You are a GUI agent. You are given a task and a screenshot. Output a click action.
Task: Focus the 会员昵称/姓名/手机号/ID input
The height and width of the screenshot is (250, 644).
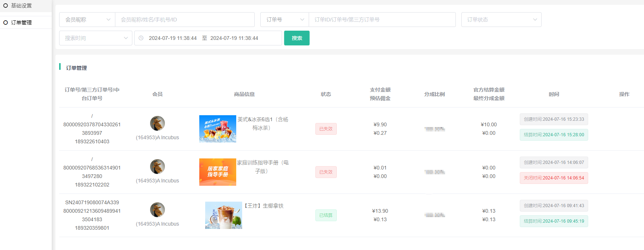[x=185, y=20]
